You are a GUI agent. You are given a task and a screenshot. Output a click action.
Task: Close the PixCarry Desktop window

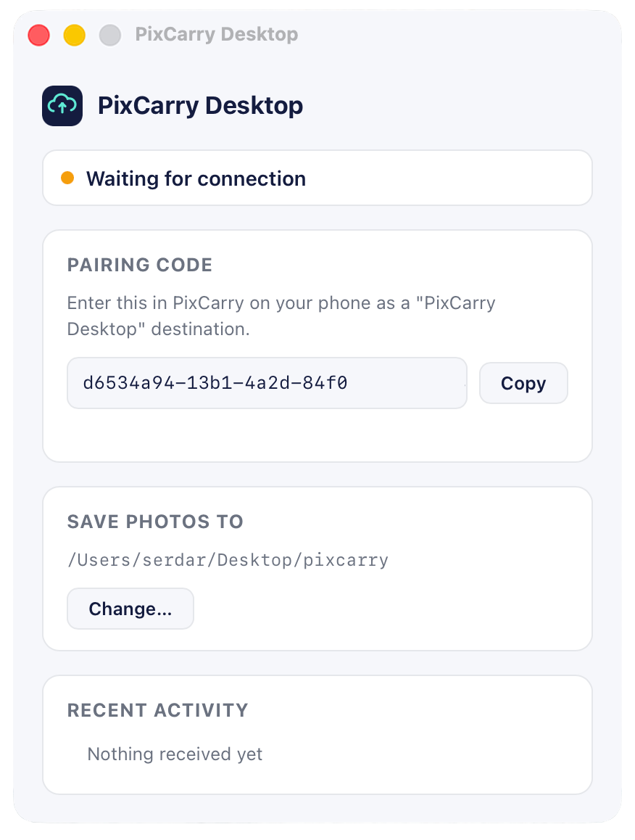click(39, 36)
